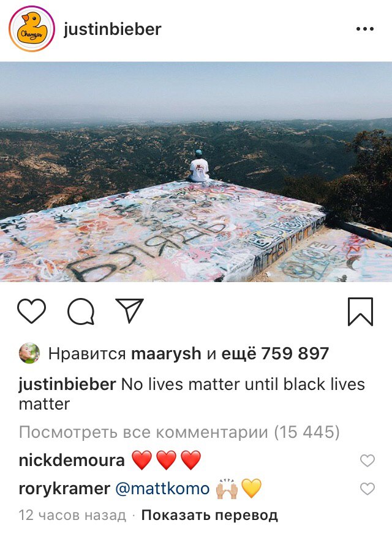This screenshot has height=558, width=392.
Task: Open justinbieber username in the caption
Action: (x=67, y=384)
